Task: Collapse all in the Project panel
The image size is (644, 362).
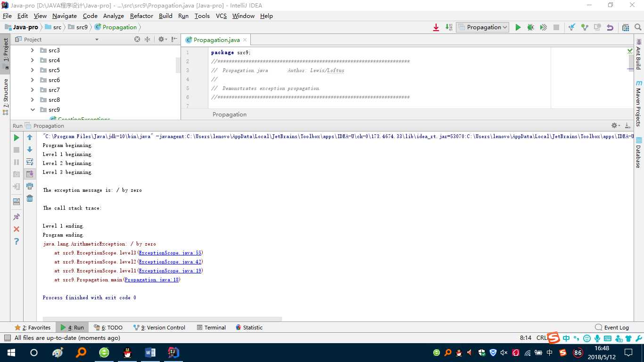Action: point(147,40)
